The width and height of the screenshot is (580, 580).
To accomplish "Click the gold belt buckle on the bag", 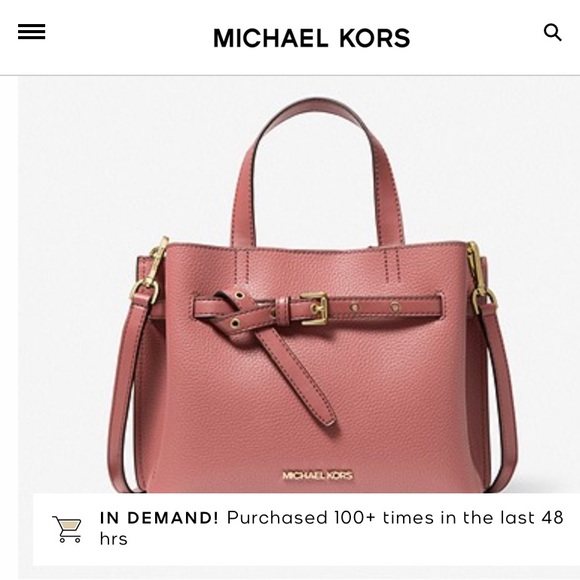I will (x=314, y=308).
